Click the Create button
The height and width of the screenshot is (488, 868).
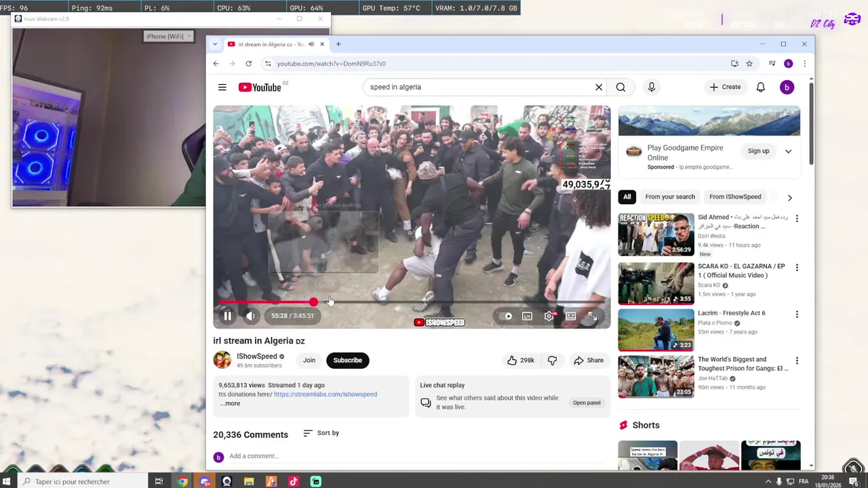(x=725, y=87)
